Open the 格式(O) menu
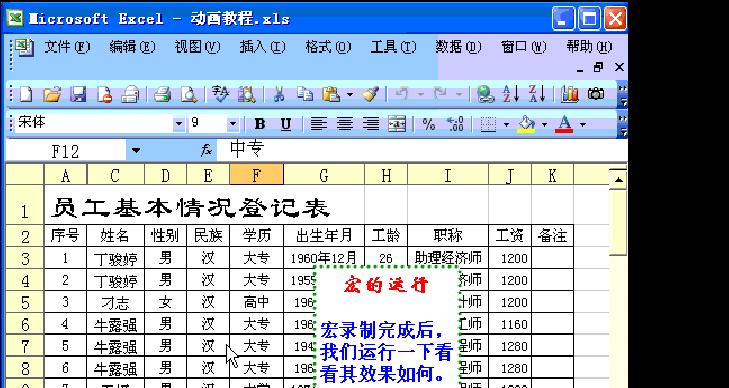This screenshot has width=729, height=388. click(x=328, y=47)
